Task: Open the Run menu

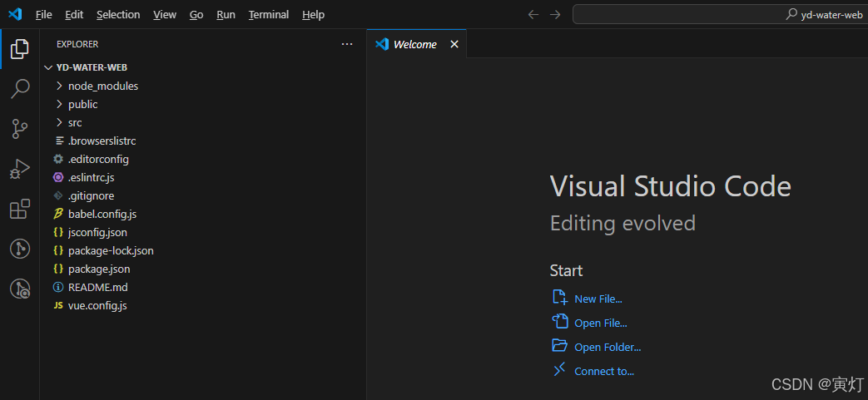Action: click(x=226, y=15)
